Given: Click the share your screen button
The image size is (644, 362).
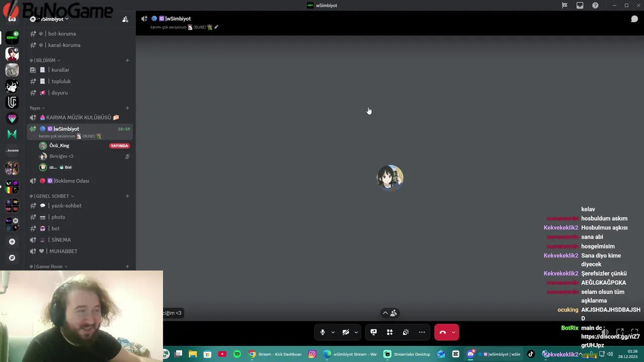Looking at the screenshot, I should point(374,332).
